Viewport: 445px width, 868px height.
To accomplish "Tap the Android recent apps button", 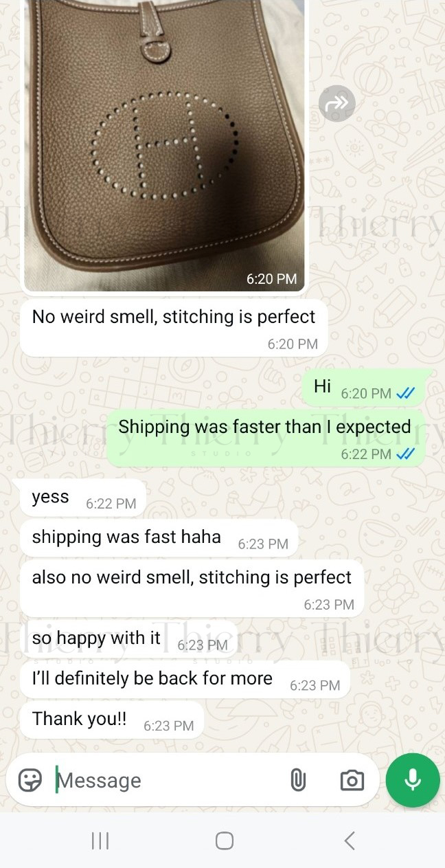I will point(100,841).
